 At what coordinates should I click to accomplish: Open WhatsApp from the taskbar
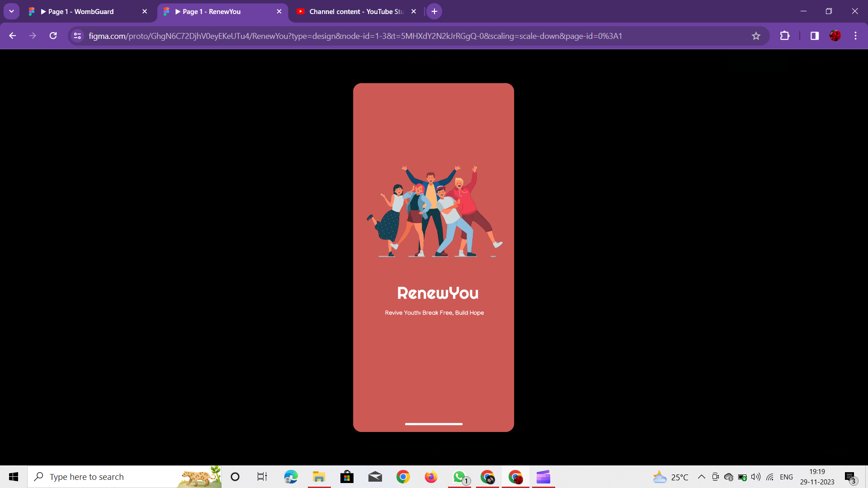point(459,477)
